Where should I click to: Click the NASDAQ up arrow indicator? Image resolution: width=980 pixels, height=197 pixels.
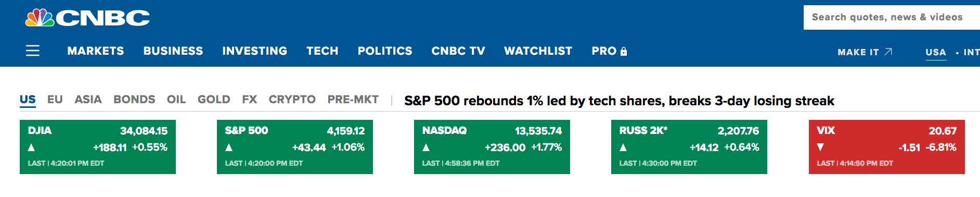(426, 147)
